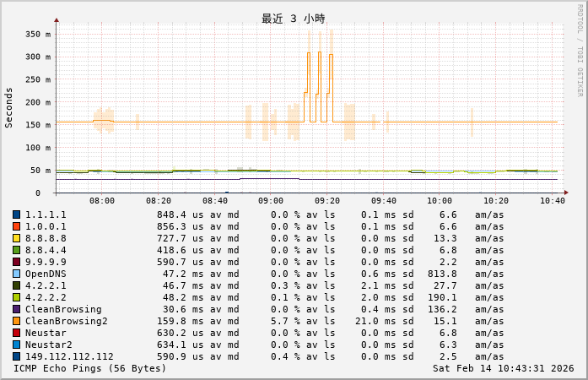Click the Neustar2 legend label
The width and height of the screenshot is (588, 380).
click(48, 345)
